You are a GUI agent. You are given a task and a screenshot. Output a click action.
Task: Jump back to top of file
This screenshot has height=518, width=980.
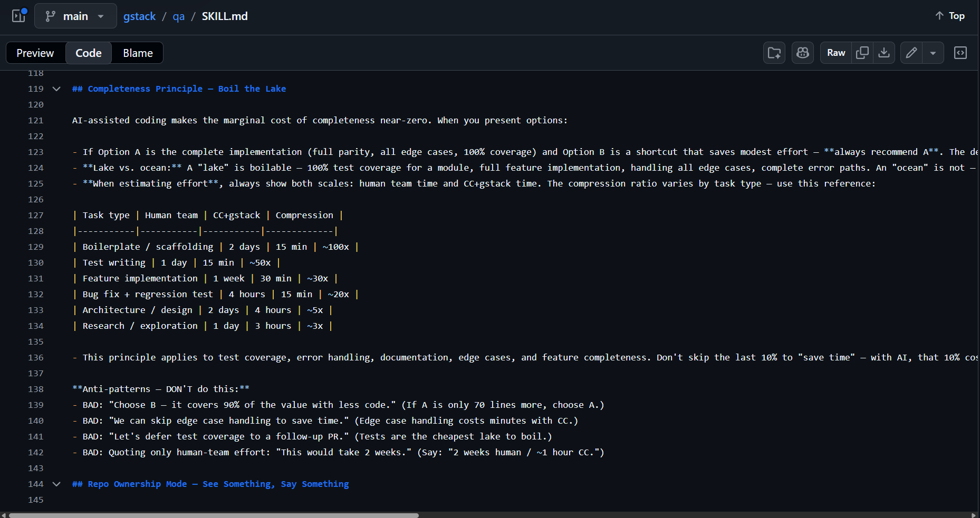point(949,15)
